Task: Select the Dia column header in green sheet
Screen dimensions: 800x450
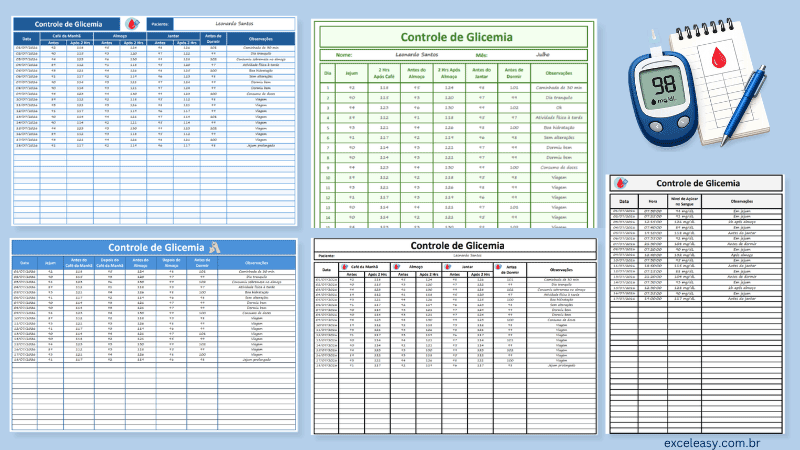Action: (x=328, y=73)
